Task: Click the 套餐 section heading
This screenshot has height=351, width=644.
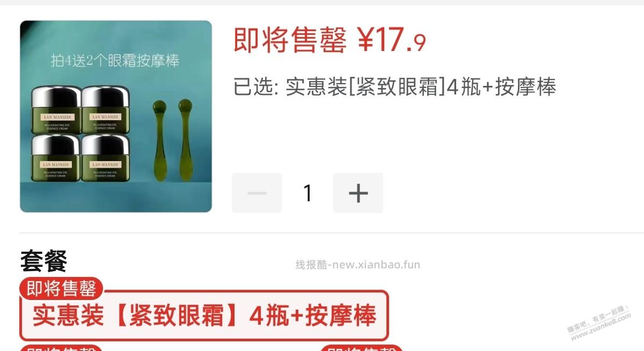Action: [43, 261]
